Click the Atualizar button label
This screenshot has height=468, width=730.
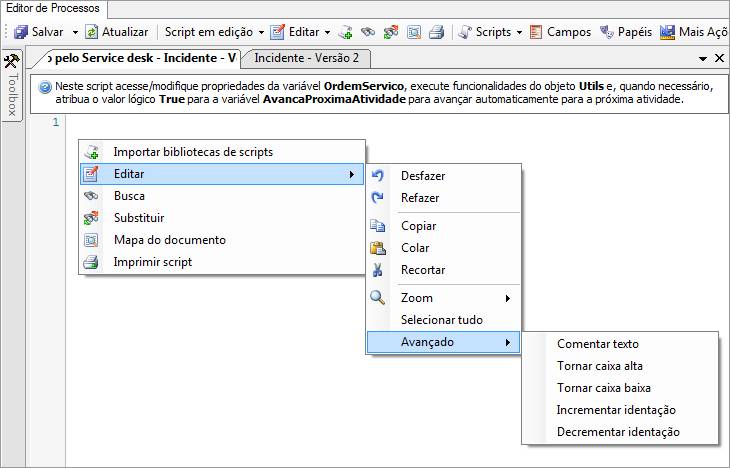125,32
